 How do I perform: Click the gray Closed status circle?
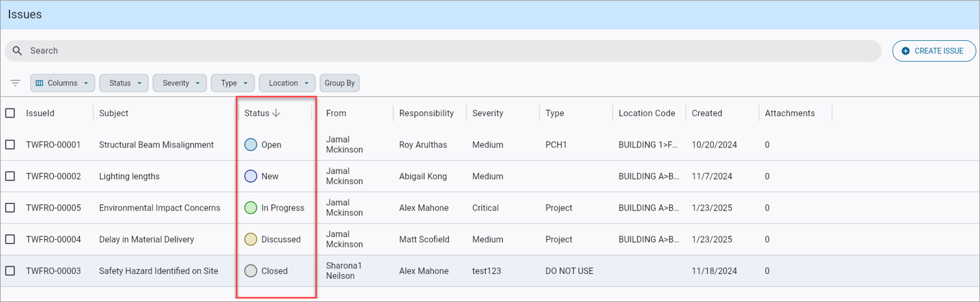250,271
